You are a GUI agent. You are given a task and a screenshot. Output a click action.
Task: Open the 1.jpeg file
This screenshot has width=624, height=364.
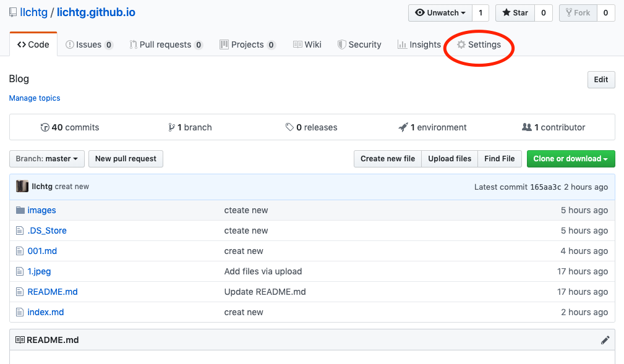click(39, 271)
